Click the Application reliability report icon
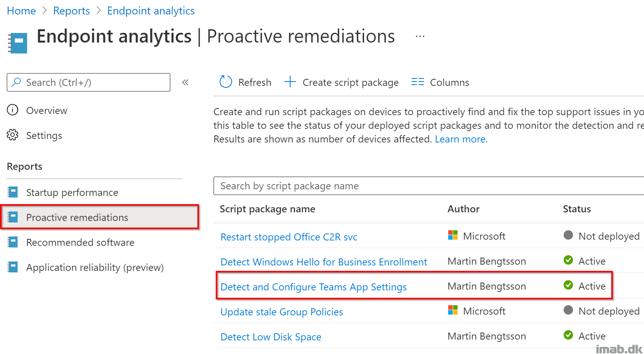Viewport: 644px width, 354px height. [x=13, y=267]
